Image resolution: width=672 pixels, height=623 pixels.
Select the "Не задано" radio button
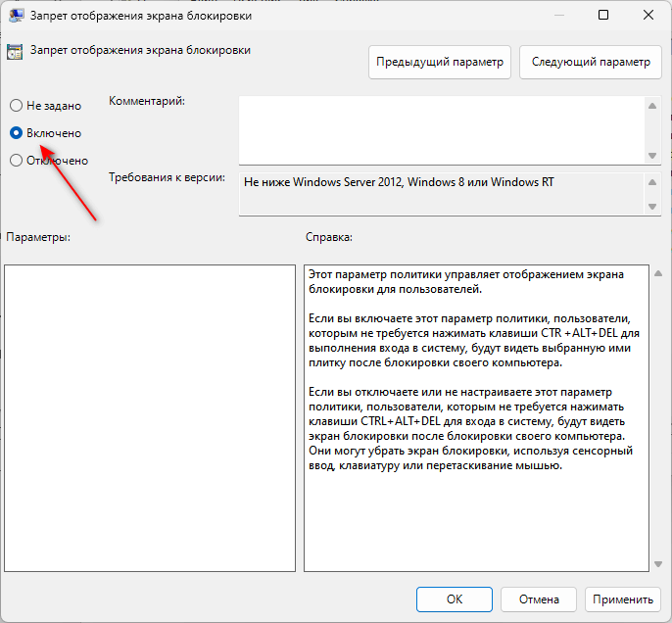point(16,105)
